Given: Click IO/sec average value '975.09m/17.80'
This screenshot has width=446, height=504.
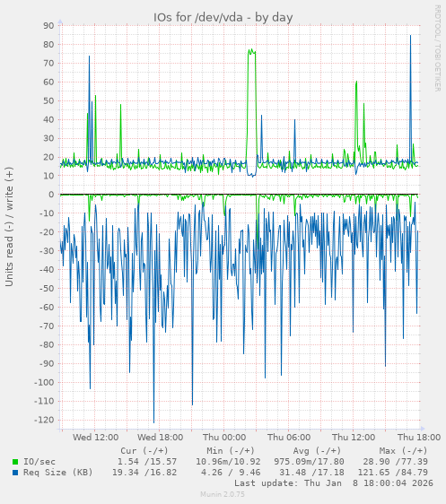Looking at the screenshot, I should [309, 462].
